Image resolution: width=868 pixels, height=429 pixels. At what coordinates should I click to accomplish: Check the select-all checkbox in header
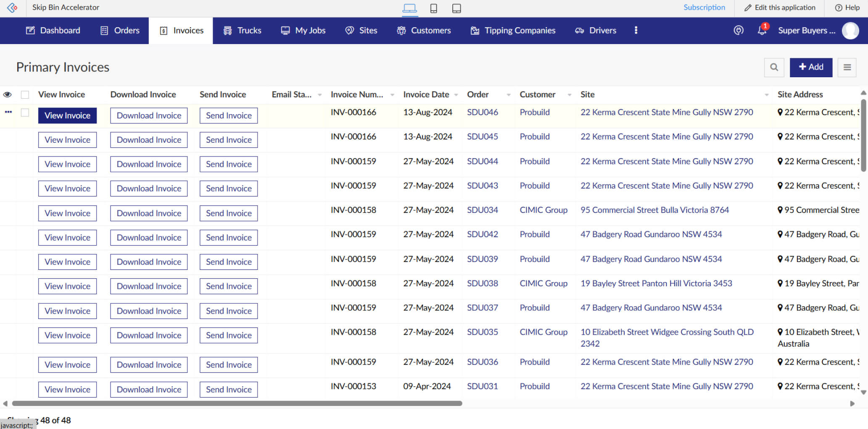(25, 95)
